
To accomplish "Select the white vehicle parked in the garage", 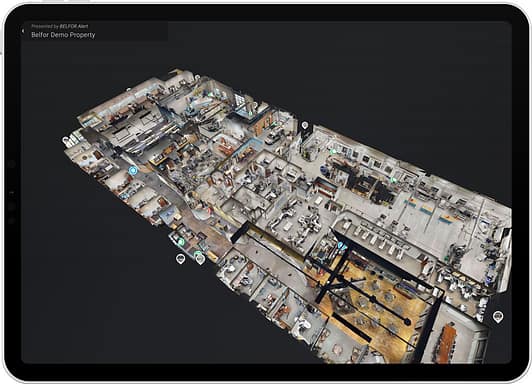I will click(x=273, y=138).
